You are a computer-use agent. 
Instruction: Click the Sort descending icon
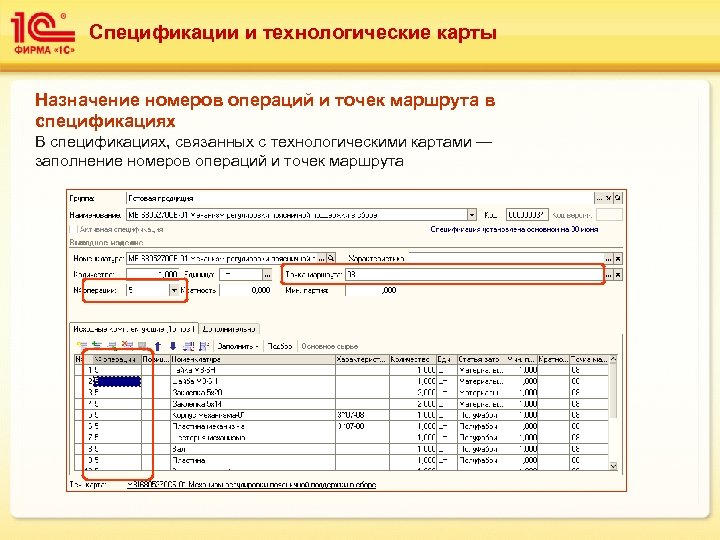203,346
